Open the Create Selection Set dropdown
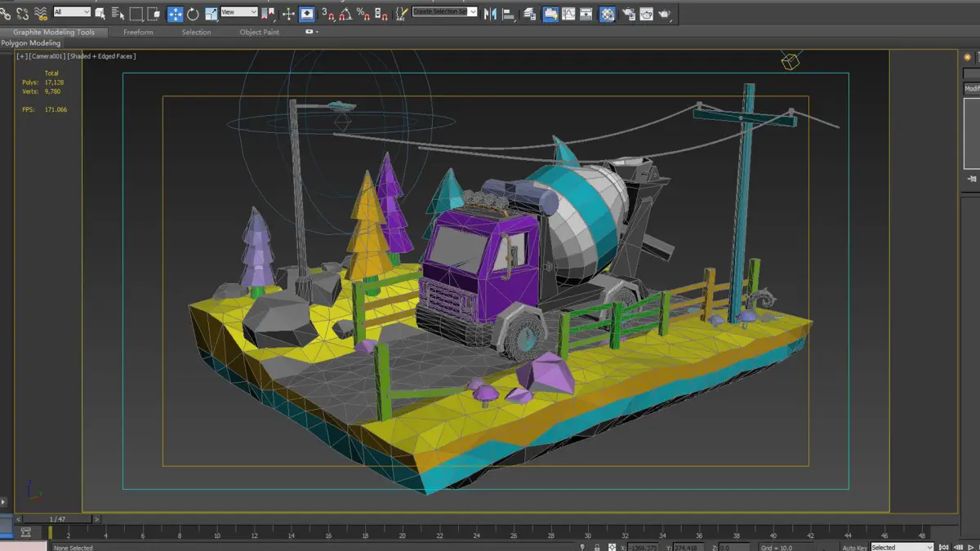The width and height of the screenshot is (980, 551). [x=444, y=11]
